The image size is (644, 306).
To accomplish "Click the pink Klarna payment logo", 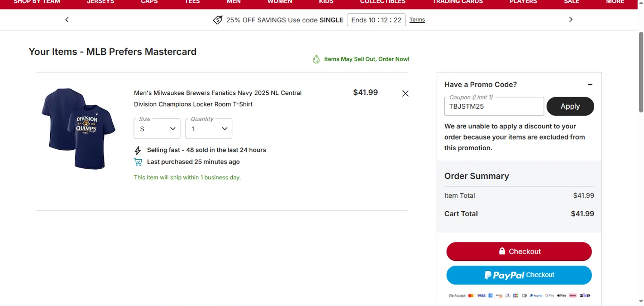I will 573,295.
